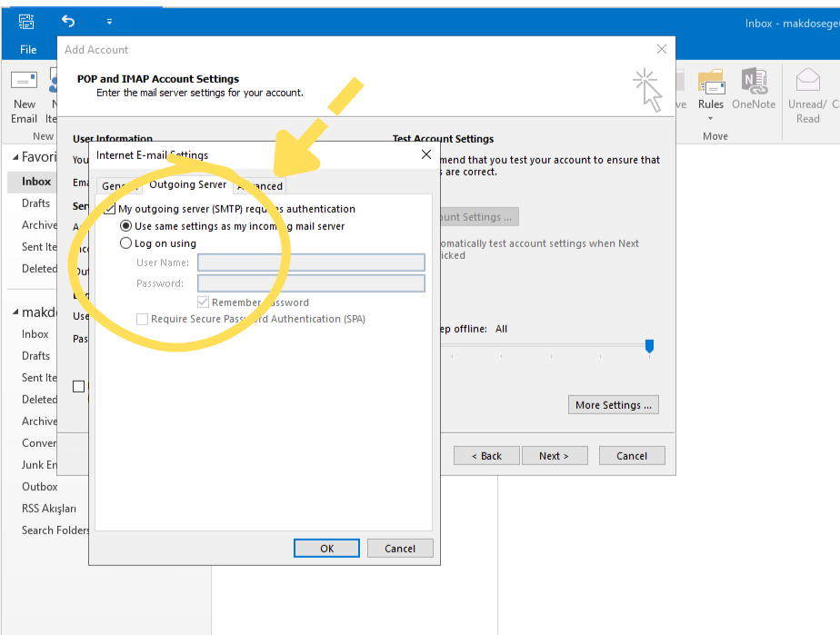Switch to the Advanced tab
Image resolution: width=840 pixels, height=635 pixels.
pos(260,186)
